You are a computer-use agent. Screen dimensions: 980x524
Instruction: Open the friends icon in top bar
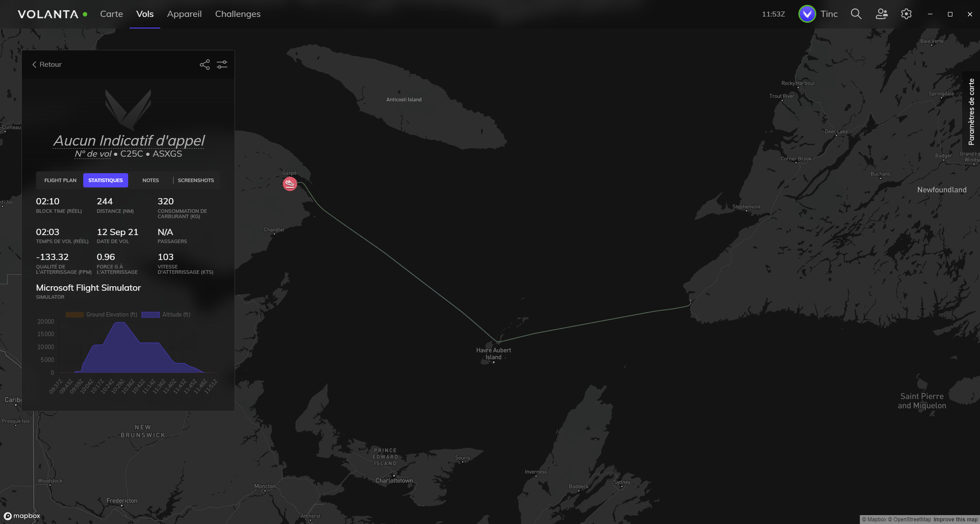coord(882,14)
